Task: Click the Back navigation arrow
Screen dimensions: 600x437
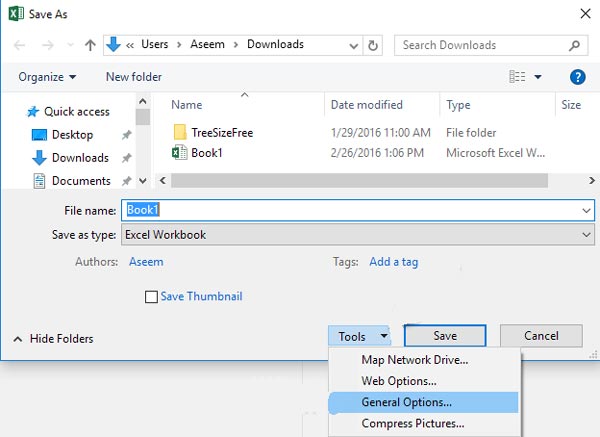Action: [x=20, y=46]
